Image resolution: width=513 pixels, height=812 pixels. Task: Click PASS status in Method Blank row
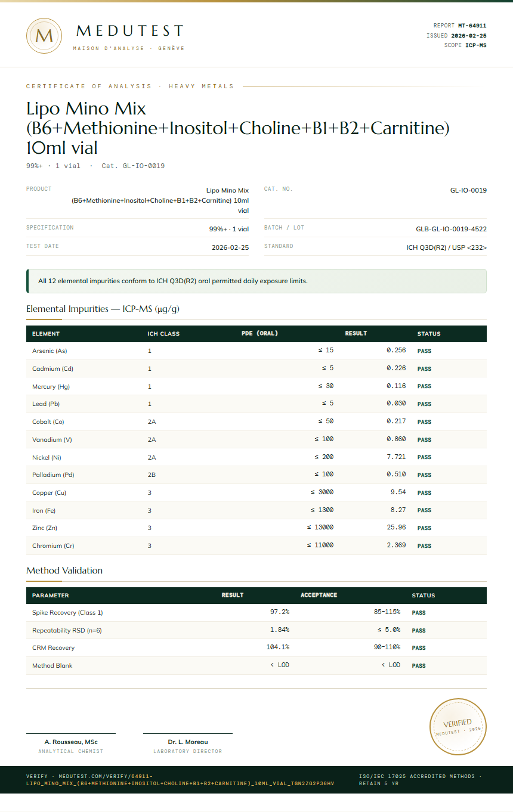[x=419, y=666]
